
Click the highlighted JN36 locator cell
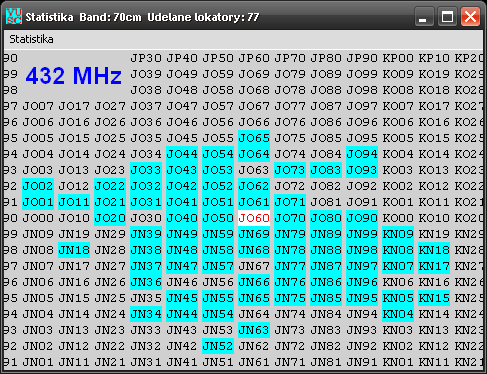coord(146,282)
